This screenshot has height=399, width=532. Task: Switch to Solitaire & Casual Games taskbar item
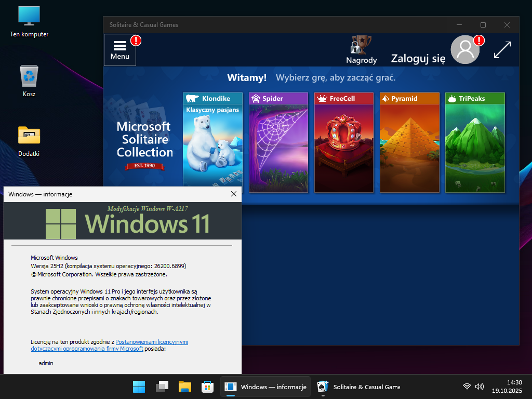tap(358, 387)
